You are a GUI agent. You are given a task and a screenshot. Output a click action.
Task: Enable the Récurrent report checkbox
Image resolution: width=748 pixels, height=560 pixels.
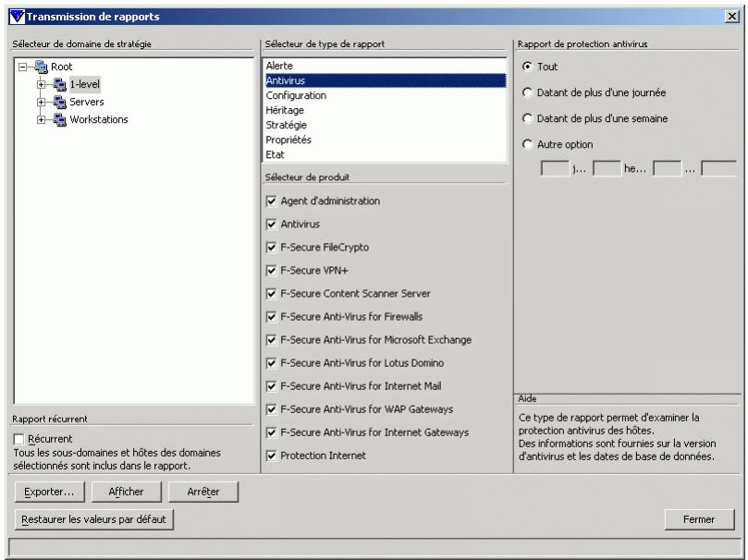[19, 439]
